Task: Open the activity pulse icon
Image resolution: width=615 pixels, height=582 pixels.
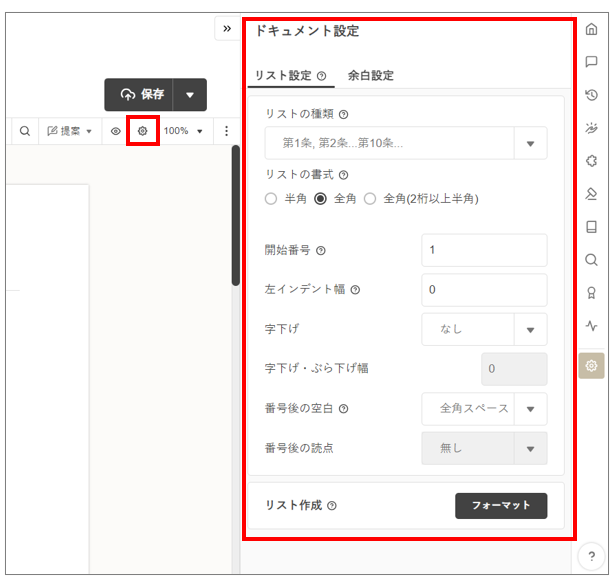Action: coord(591,326)
